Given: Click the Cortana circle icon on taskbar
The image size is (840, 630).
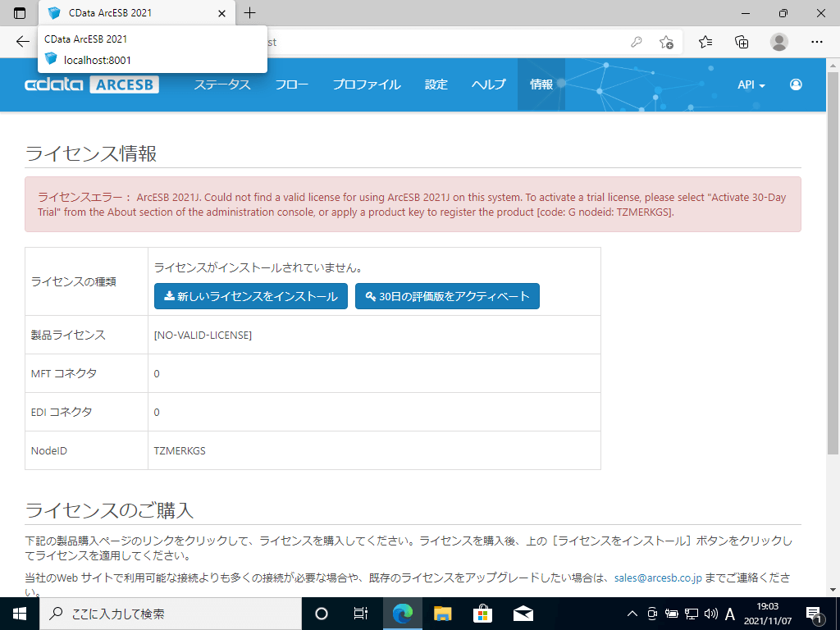Looking at the screenshot, I should tap(322, 614).
